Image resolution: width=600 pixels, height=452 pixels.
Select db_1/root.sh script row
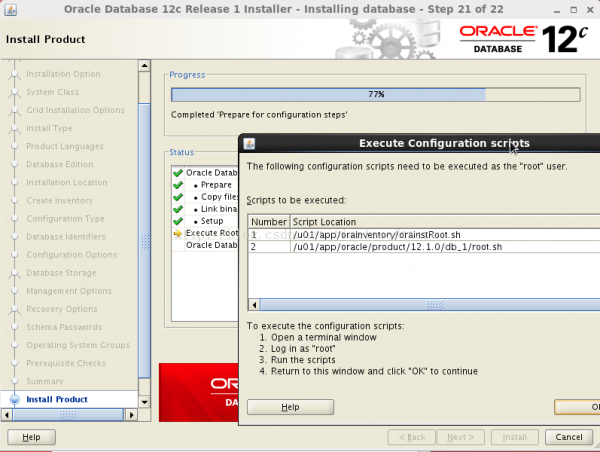(424, 247)
